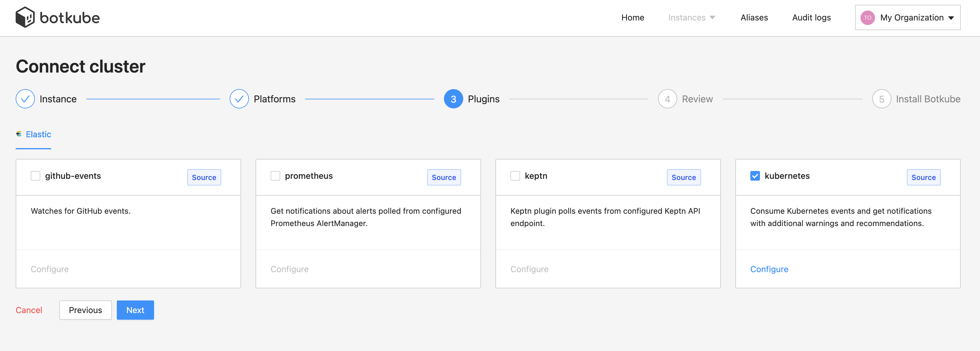Check the keptn plugin checkbox

pos(515,176)
